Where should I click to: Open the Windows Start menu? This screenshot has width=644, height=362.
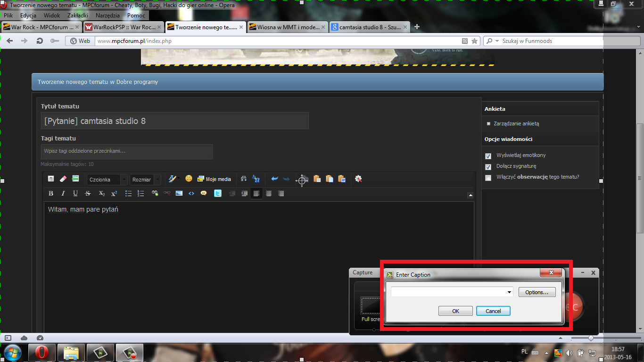[x=13, y=353]
